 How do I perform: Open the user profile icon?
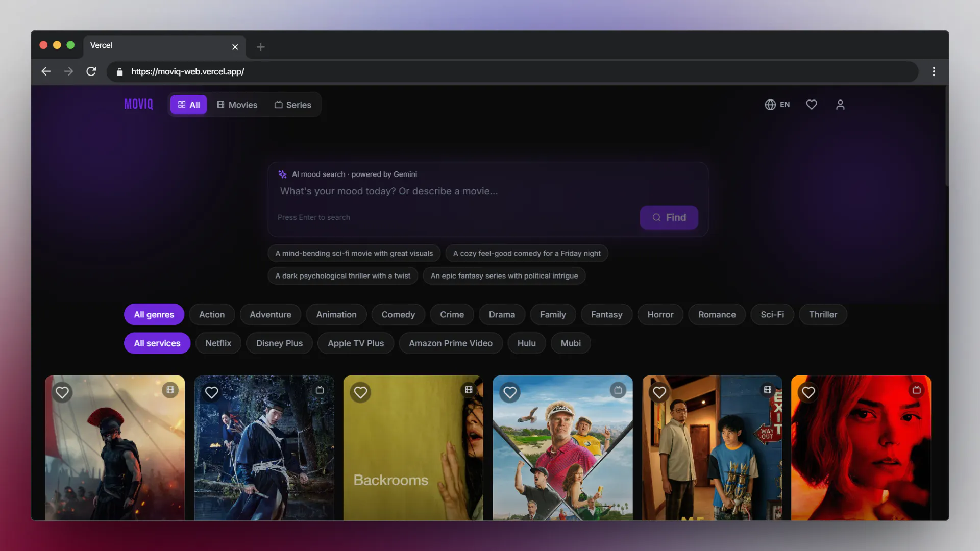[x=840, y=105]
